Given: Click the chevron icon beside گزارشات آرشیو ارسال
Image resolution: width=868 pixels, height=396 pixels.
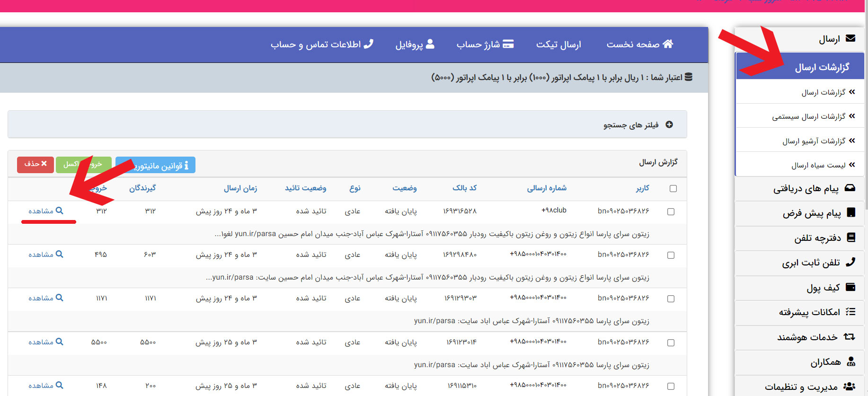Looking at the screenshot, I should pyautogui.click(x=852, y=141).
